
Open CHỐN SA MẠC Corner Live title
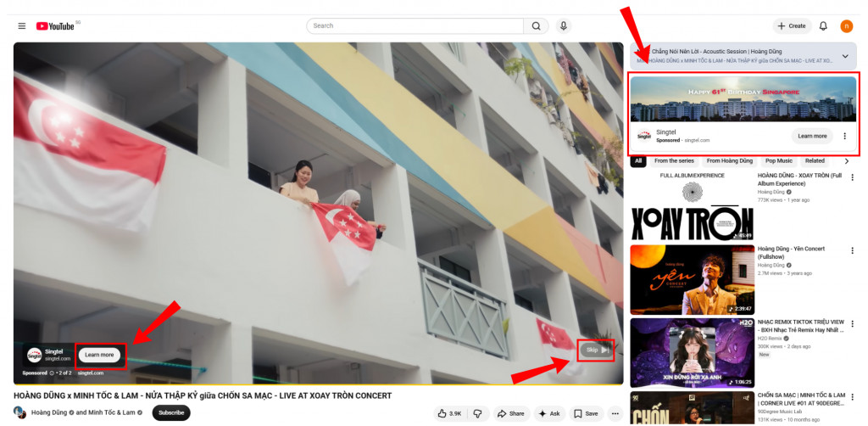click(x=802, y=399)
